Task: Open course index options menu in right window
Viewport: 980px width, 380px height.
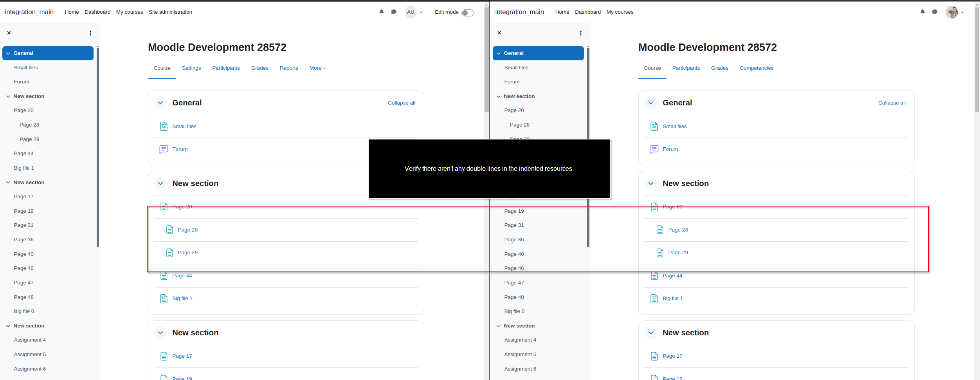Action: 581,33
